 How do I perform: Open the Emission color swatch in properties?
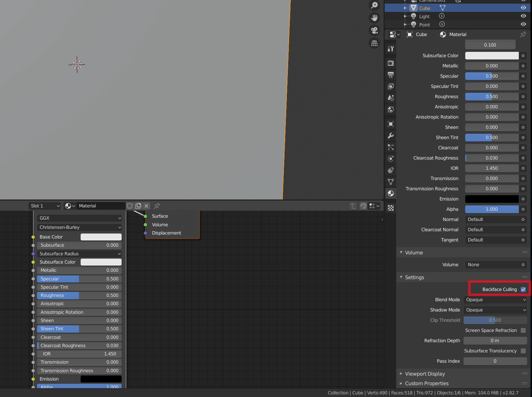coord(492,199)
